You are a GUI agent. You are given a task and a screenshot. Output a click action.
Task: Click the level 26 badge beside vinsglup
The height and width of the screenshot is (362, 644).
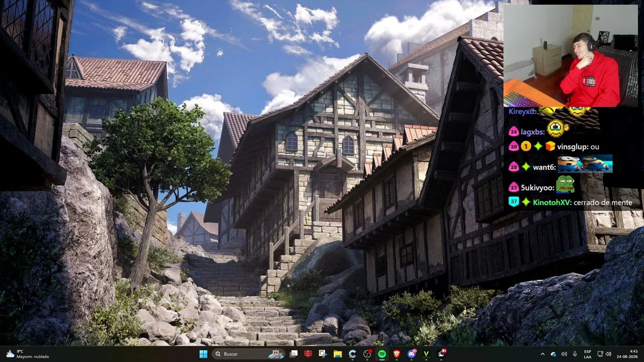coord(514,146)
